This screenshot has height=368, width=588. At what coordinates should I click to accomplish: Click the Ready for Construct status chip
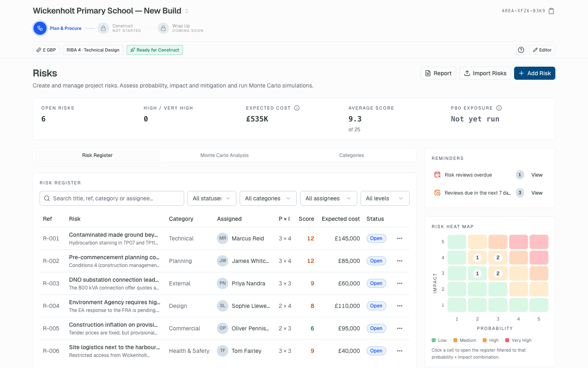pyautogui.click(x=155, y=50)
